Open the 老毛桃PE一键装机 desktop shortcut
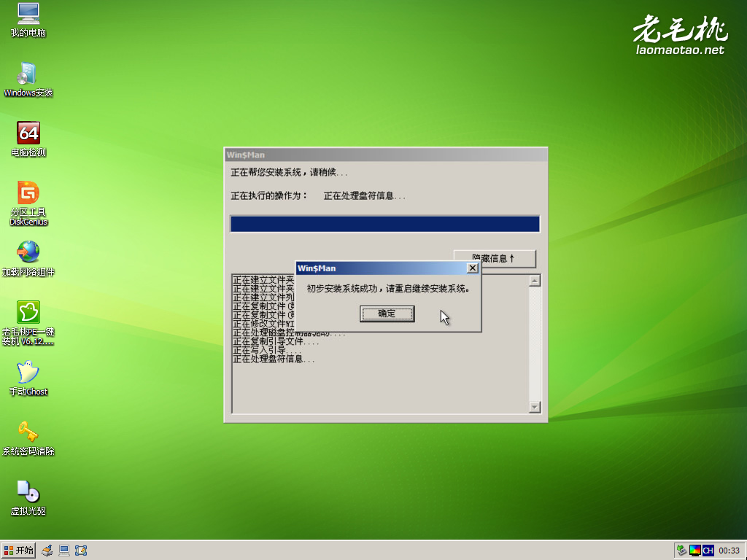Screen dimensions: 747x560 coord(28,323)
